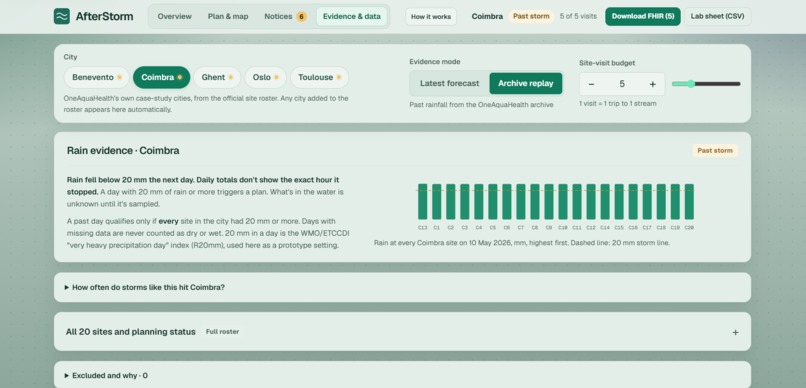Increase site-visit budget with plus button
Screen dimensions: 806x388
click(x=652, y=84)
